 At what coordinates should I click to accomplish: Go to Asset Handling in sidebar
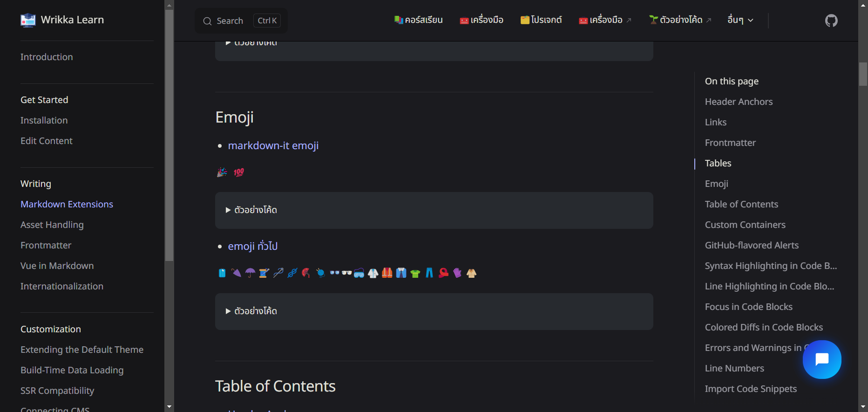point(52,225)
